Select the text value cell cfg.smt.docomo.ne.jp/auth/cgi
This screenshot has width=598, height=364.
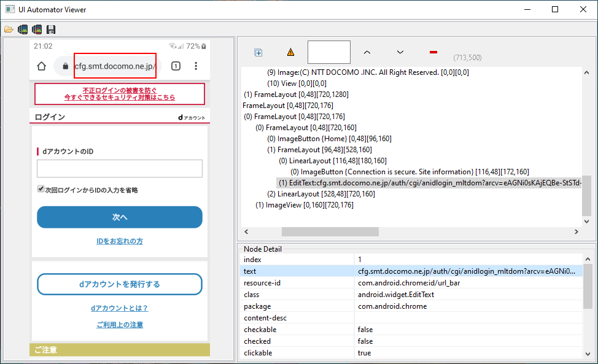click(x=468, y=271)
